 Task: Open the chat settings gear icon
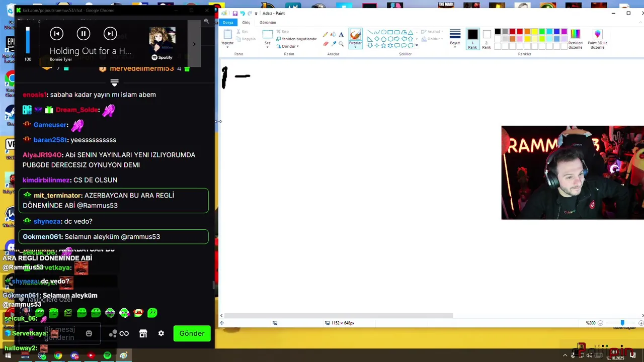161,333
